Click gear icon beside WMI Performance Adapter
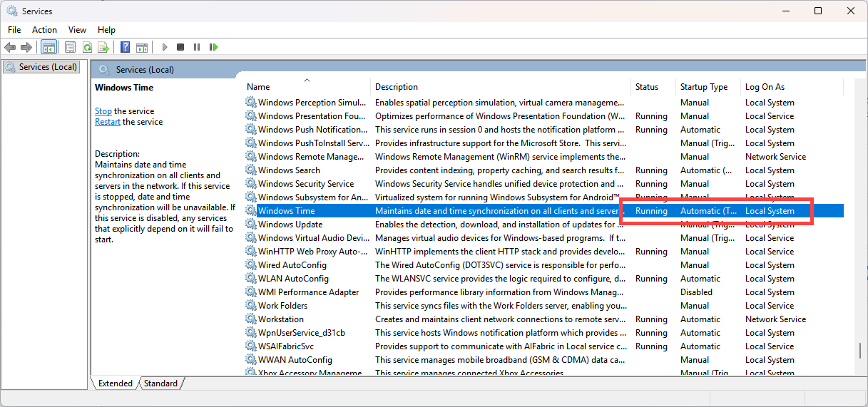 click(x=250, y=292)
